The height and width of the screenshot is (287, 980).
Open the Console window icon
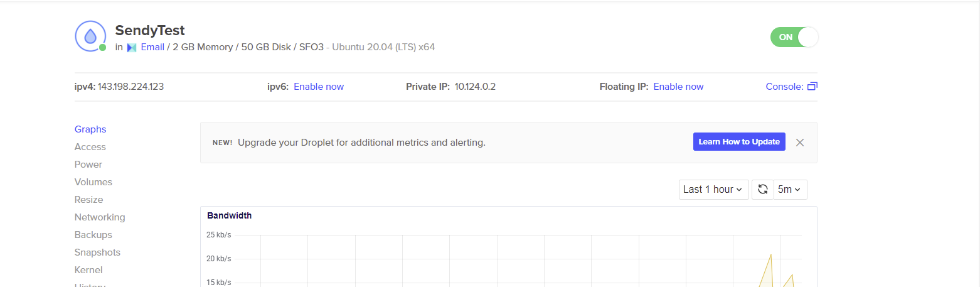tap(812, 87)
